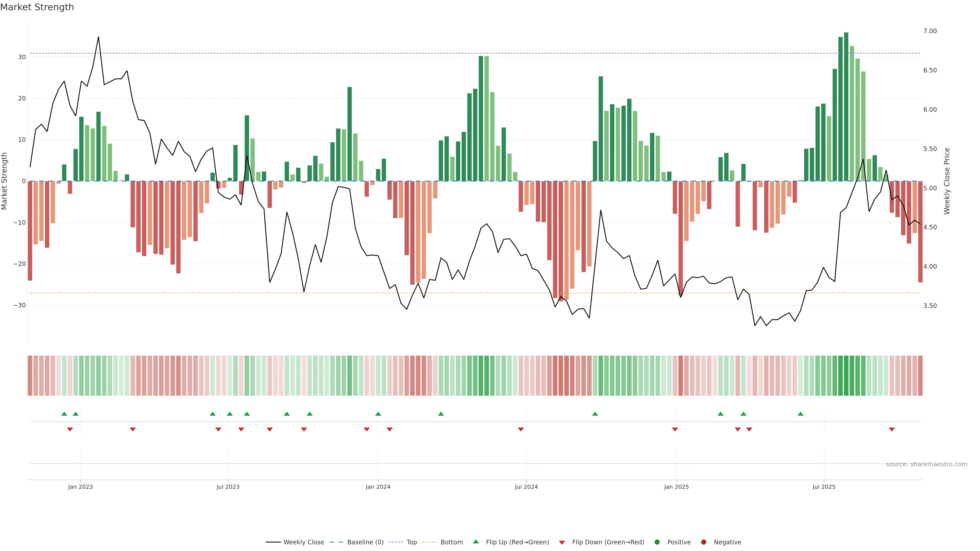Click the Baseline (0) dashed legend icon
This screenshot has width=980, height=551.
(x=336, y=542)
